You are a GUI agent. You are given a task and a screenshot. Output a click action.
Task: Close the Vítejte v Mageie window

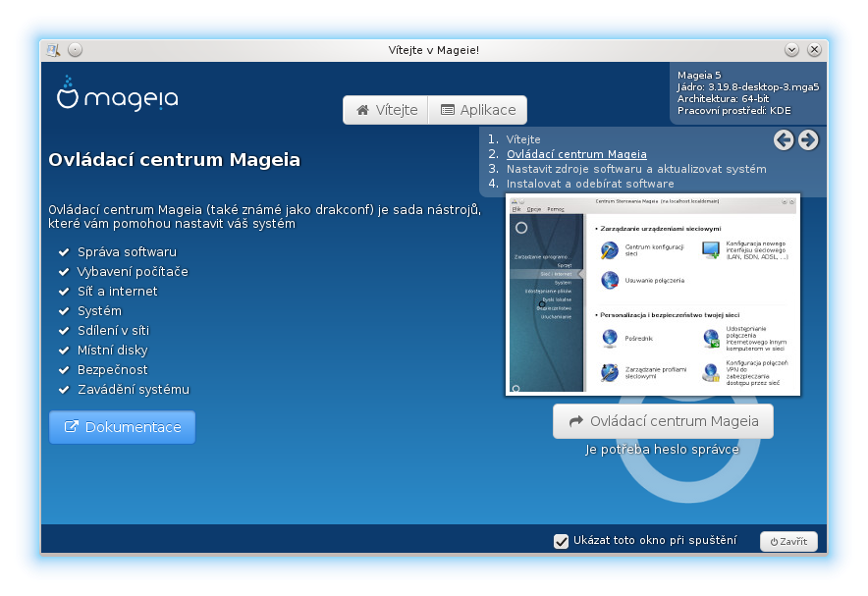814,50
